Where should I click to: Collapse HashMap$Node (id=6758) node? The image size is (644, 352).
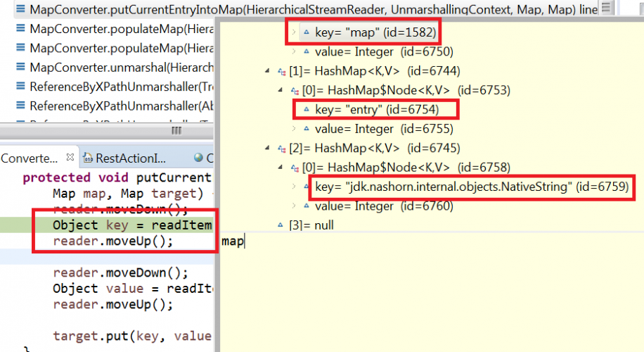point(281,168)
